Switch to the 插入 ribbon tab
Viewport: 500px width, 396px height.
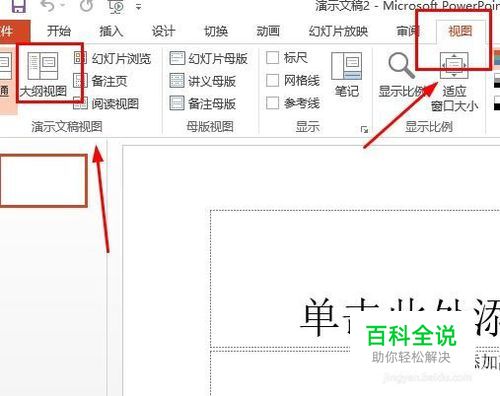click(x=111, y=31)
